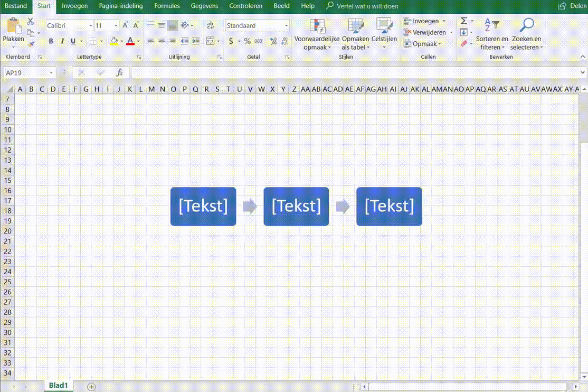
Task: Align text left
Action: [150, 41]
